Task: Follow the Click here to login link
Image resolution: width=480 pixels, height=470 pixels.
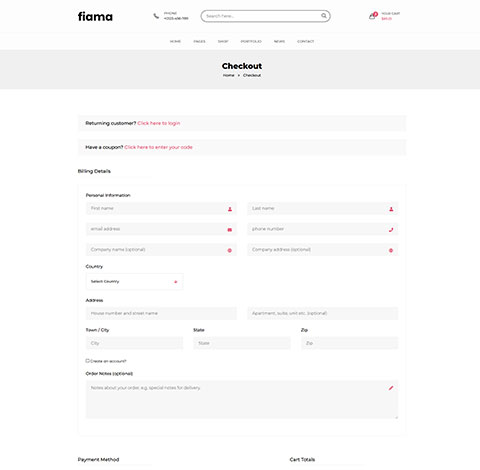Action: pos(159,123)
